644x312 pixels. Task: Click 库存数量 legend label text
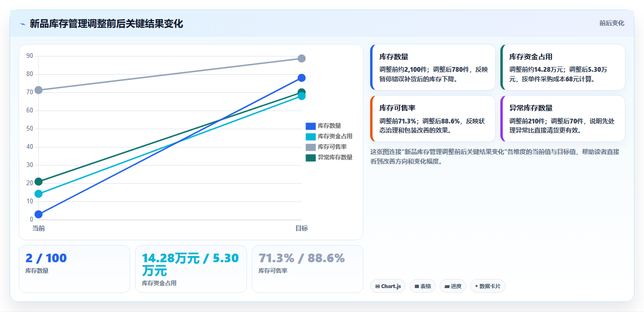329,126
